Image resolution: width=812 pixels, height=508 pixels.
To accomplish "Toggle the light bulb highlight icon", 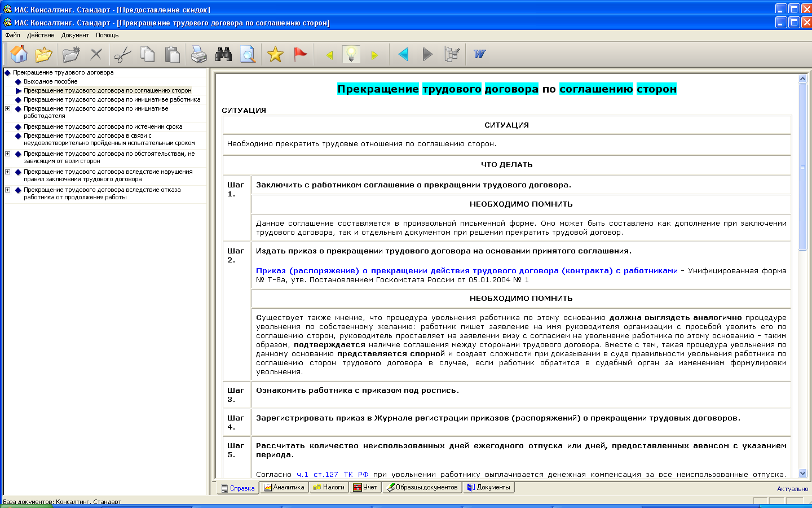I will click(351, 54).
